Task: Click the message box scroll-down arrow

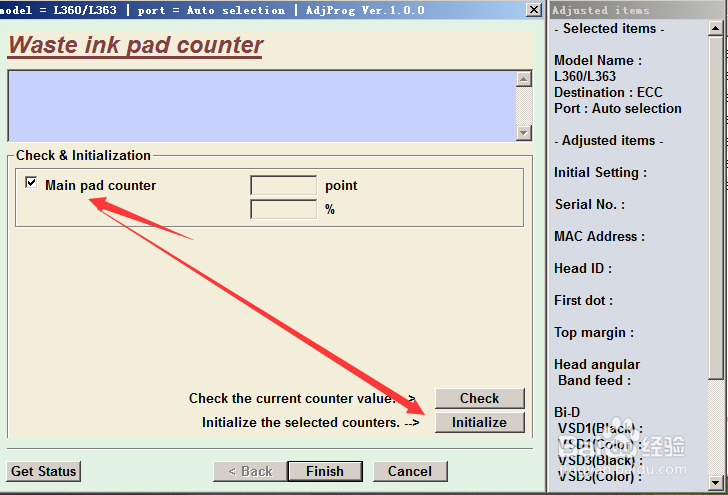Action: click(x=524, y=133)
